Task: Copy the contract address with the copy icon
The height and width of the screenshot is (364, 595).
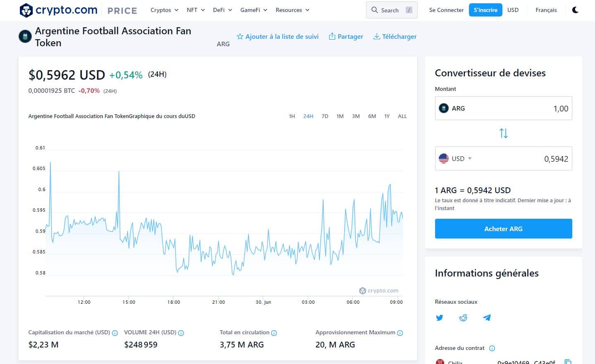Action: pos(568,362)
